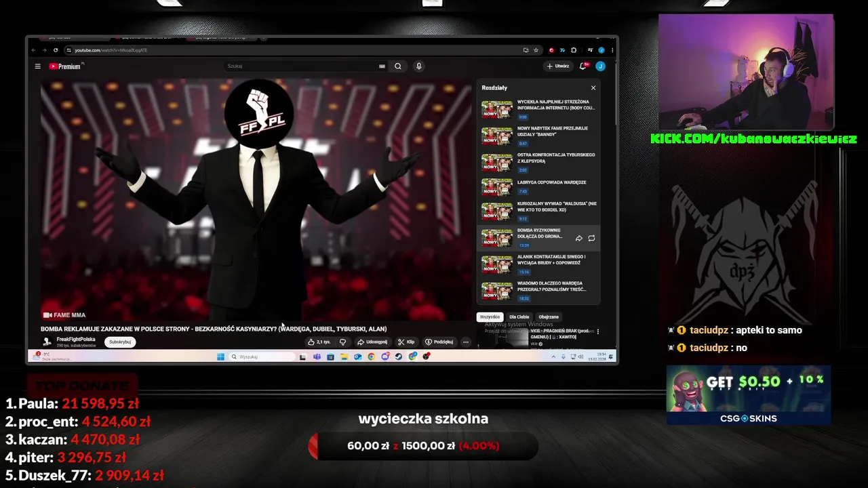Screen dimensions: 868x488
Task: Click the Windows taskbar Wyszukaj search box
Action: [x=262, y=357]
